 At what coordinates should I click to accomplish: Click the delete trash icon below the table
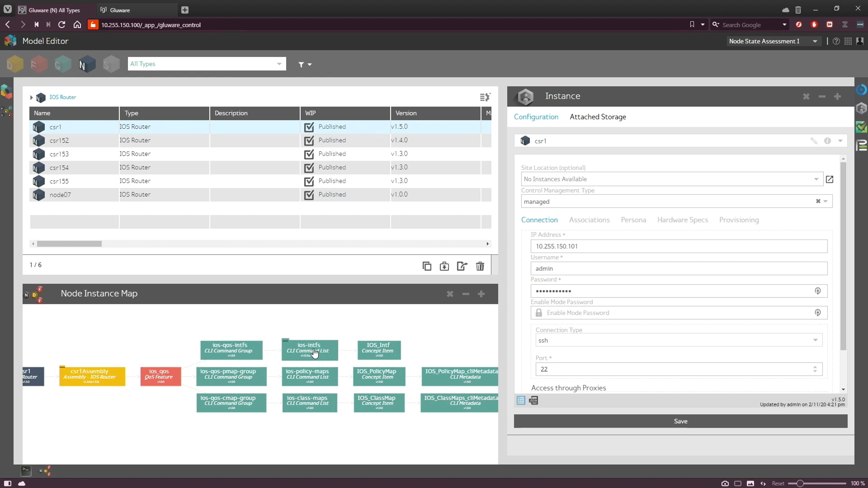(480, 266)
